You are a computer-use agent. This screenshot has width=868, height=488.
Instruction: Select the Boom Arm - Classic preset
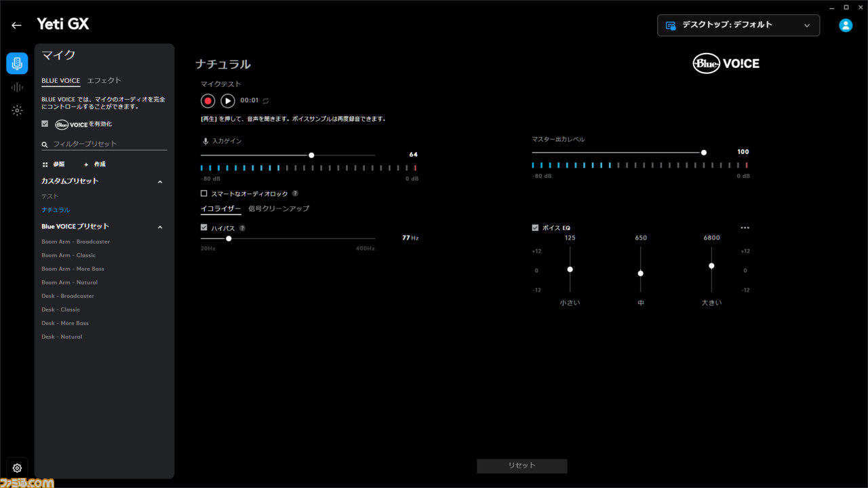pyautogui.click(x=68, y=255)
